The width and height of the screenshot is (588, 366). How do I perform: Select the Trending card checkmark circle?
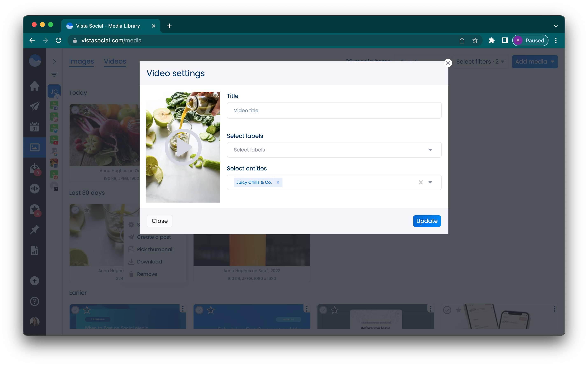click(x=76, y=310)
